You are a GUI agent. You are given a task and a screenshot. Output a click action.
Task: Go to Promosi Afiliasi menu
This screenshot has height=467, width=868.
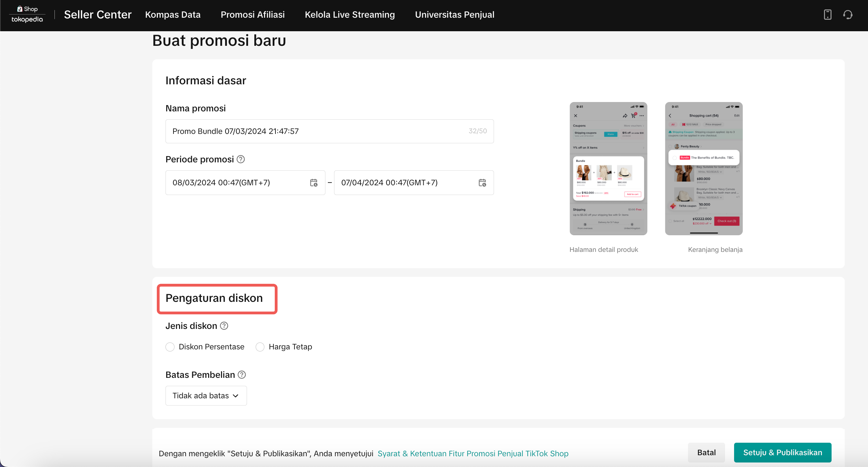253,15
